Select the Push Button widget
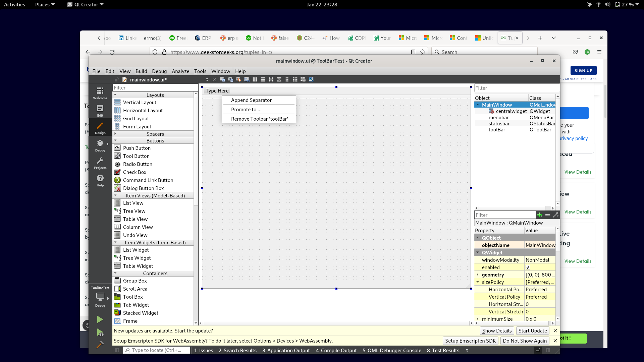The image size is (644, 362). (137, 148)
